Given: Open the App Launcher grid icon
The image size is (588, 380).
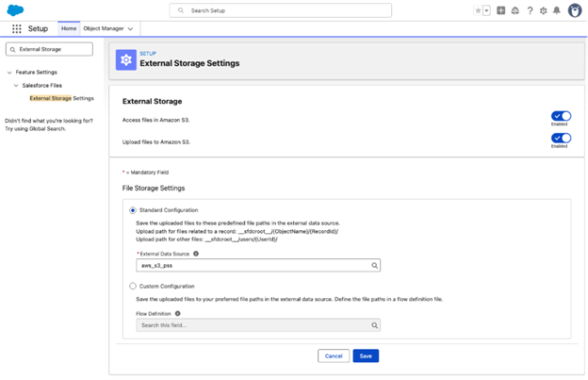Looking at the screenshot, I should (16, 29).
